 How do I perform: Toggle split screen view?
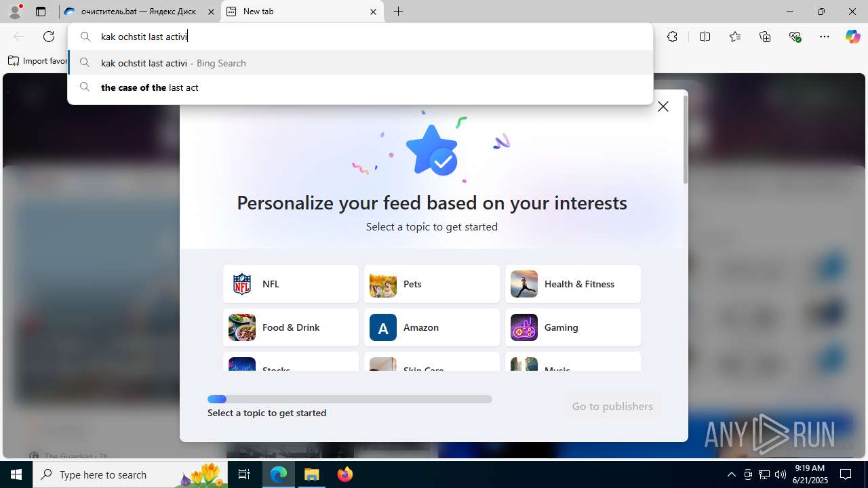pos(705,37)
